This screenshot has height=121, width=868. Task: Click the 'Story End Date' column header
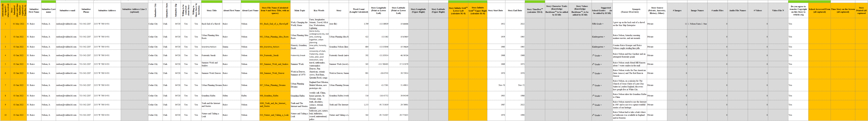tap(515, 10)
